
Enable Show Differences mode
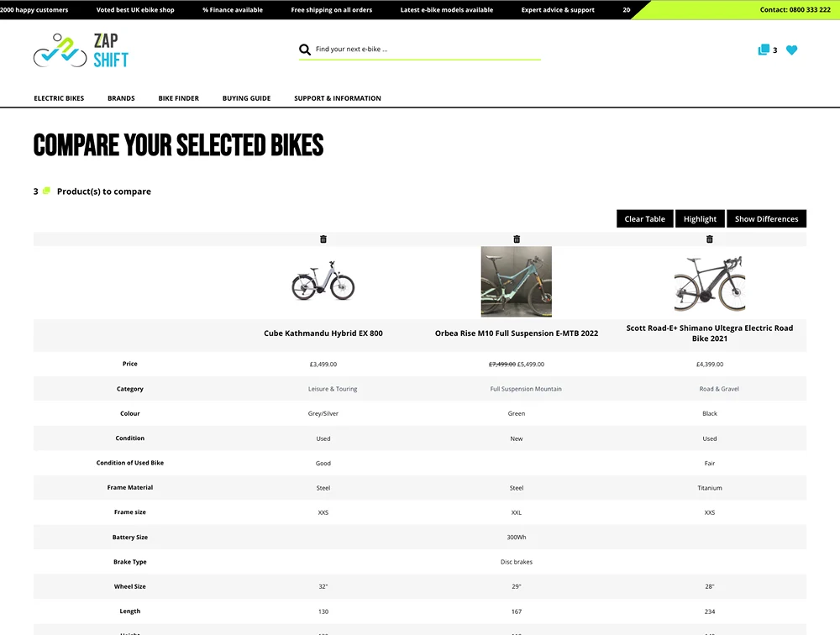point(766,218)
